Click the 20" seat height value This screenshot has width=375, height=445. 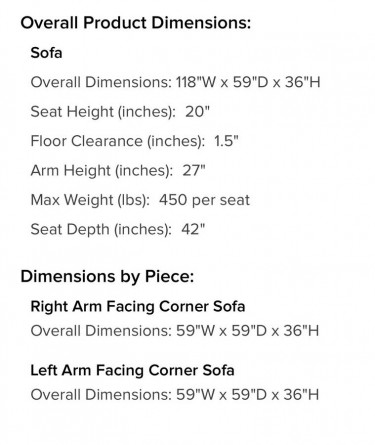tap(197, 112)
